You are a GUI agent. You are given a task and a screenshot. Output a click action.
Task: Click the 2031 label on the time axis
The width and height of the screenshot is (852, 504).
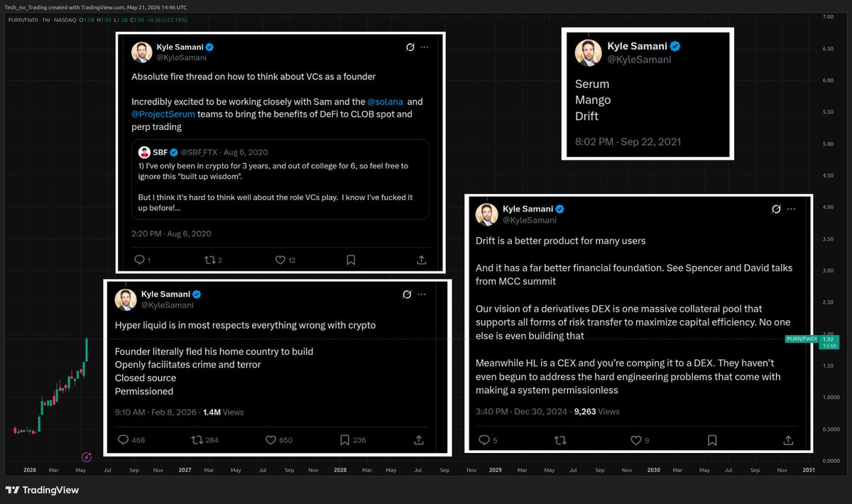tap(809, 470)
